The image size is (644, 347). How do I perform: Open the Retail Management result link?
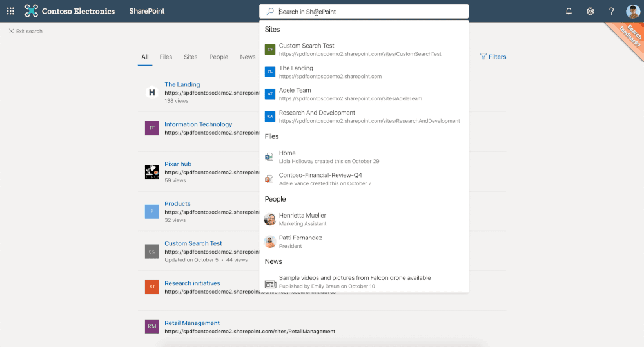(x=192, y=323)
